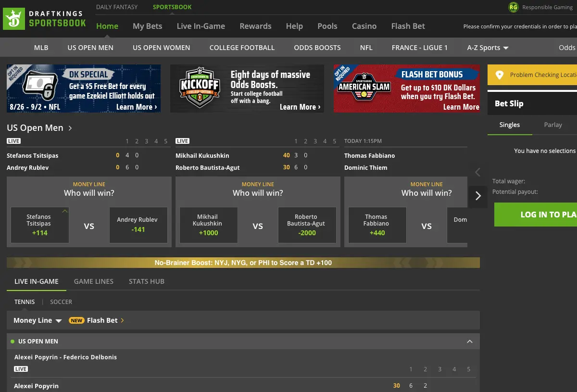Open My Bets page

pyautogui.click(x=148, y=26)
